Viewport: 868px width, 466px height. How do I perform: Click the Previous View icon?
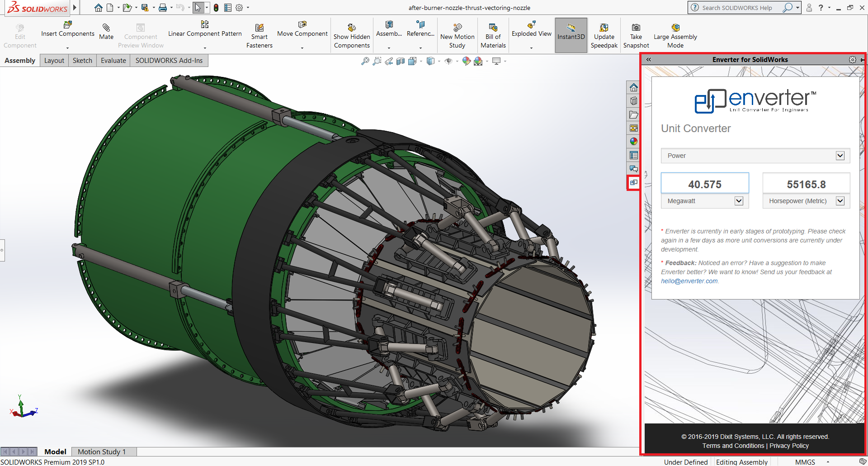point(389,61)
